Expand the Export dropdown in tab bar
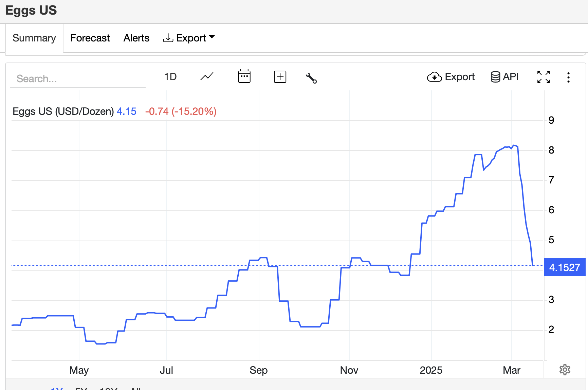 click(189, 38)
